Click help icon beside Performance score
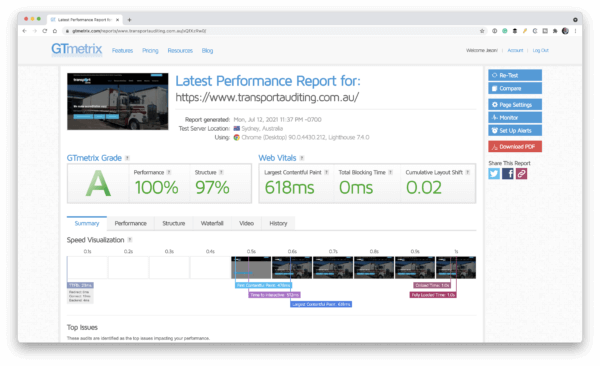Viewport: 600px width, 366px height. click(x=169, y=172)
